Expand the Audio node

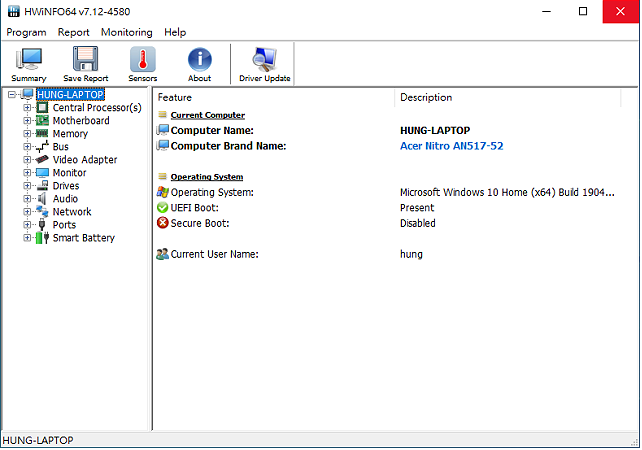click(27, 199)
